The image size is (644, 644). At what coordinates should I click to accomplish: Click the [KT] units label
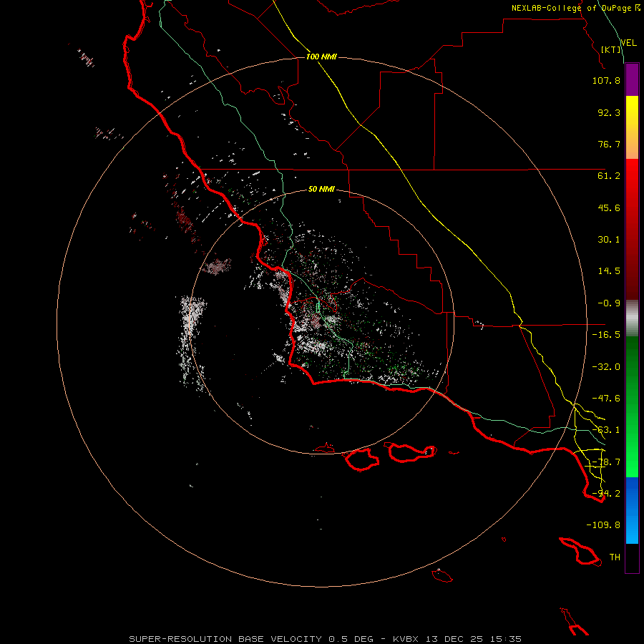(611, 49)
